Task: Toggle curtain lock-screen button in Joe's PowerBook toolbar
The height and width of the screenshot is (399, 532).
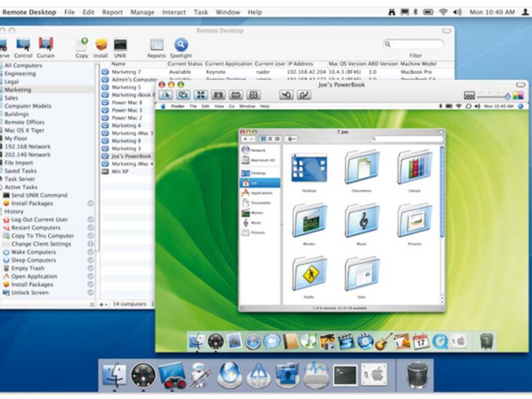Action: pos(218,95)
